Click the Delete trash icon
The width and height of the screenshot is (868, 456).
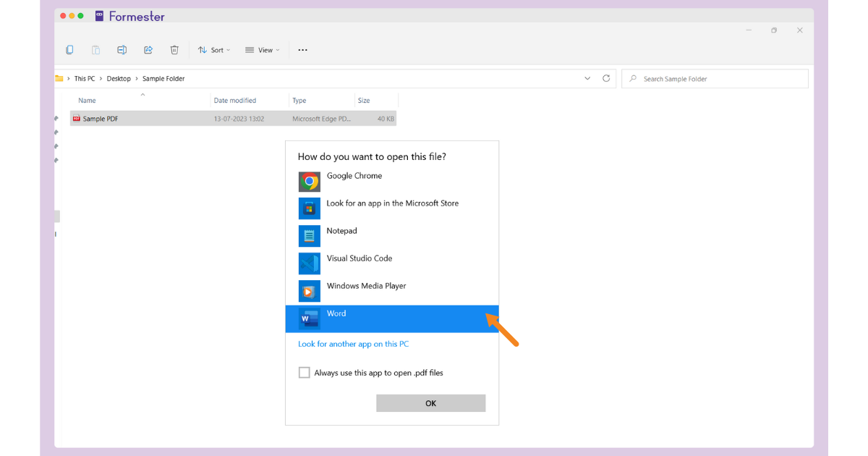coord(174,49)
